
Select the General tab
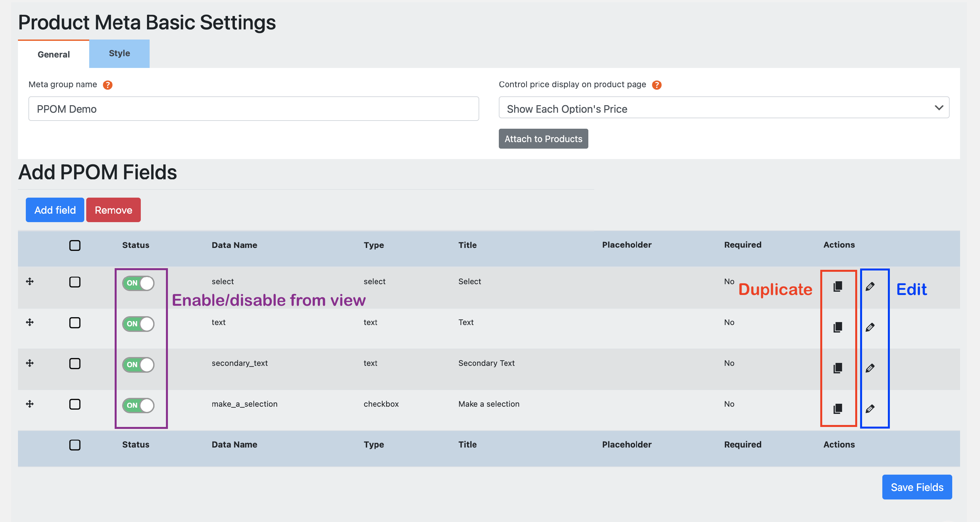(54, 55)
